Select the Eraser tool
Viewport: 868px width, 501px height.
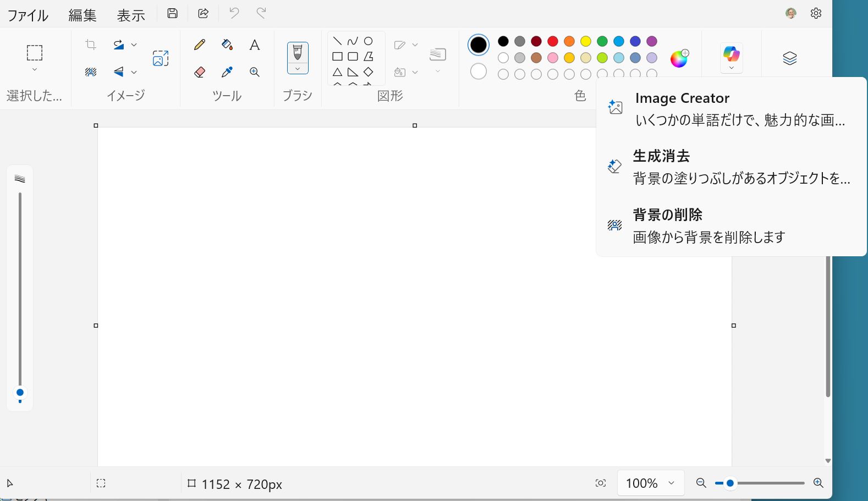[200, 72]
